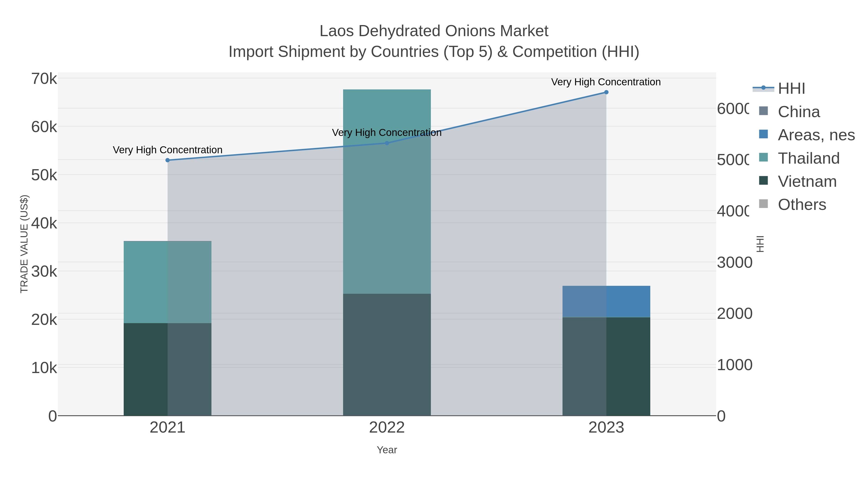Click the 2022 HHI data point
This screenshot has height=488, width=868.
click(x=387, y=143)
